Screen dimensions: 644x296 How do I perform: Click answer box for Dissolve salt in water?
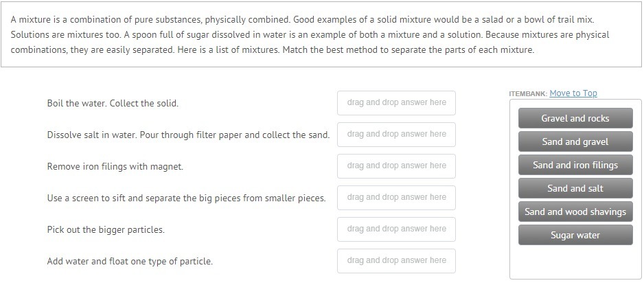point(396,135)
